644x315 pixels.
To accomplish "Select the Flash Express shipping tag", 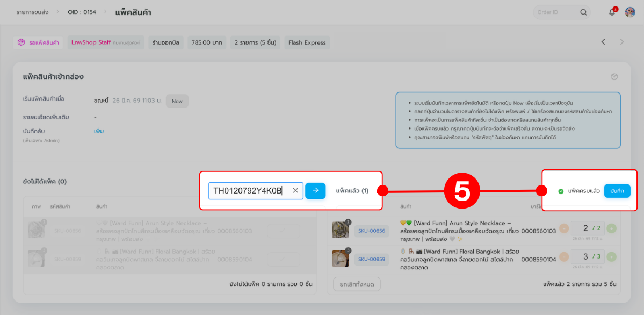I will pos(307,42).
